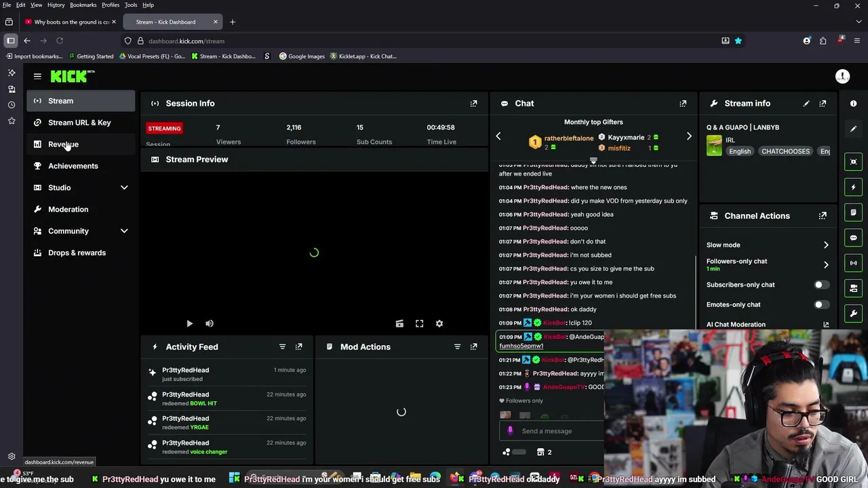Open the Moderation page
Screen dimensions: 868x488
[x=81, y=209]
